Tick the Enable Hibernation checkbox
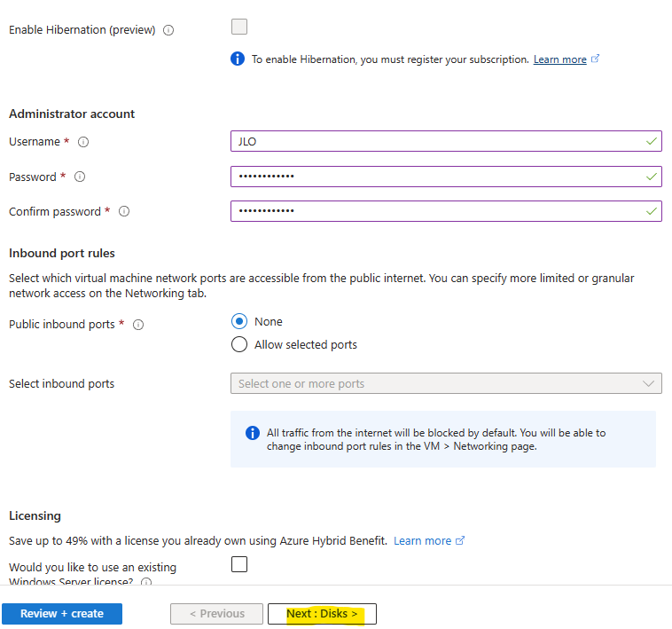Image resolution: width=672 pixels, height=629 pixels. [x=239, y=27]
